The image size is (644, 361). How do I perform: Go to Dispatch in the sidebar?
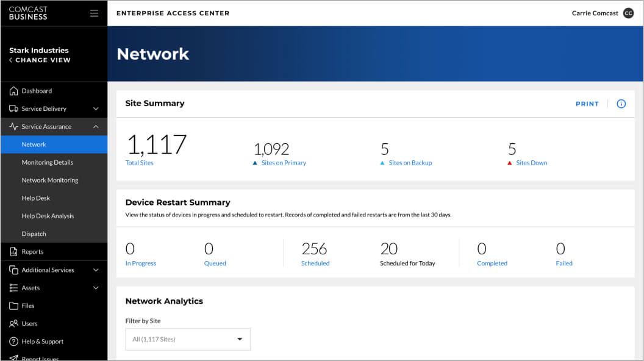click(34, 234)
